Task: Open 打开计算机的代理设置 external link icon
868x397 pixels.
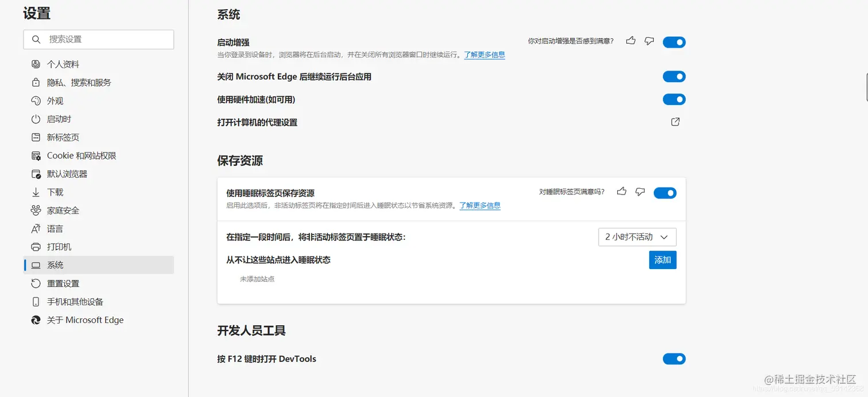Action: point(675,122)
